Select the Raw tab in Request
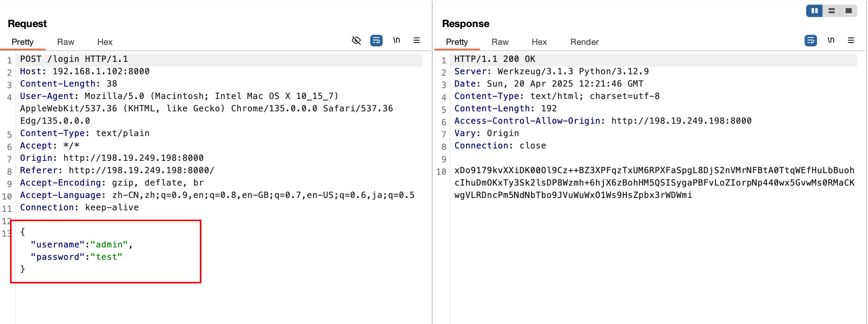The image size is (868, 324). 66,42
